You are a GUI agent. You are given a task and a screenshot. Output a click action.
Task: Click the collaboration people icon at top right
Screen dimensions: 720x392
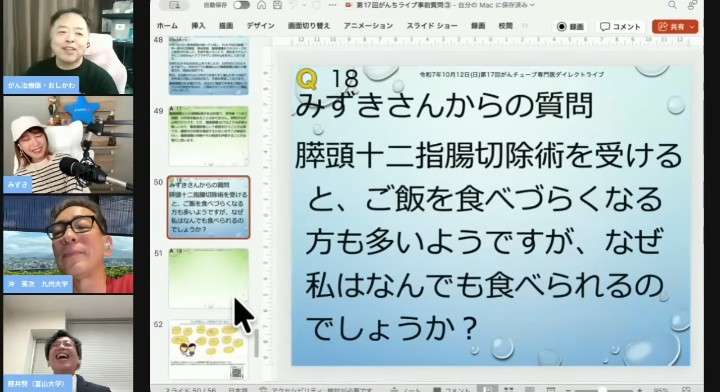[x=692, y=5]
